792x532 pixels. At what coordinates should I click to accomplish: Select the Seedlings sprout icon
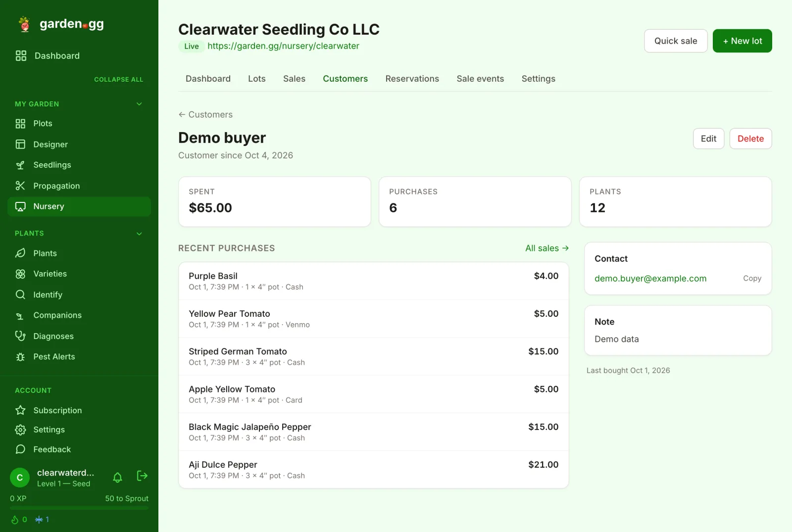tap(20, 165)
